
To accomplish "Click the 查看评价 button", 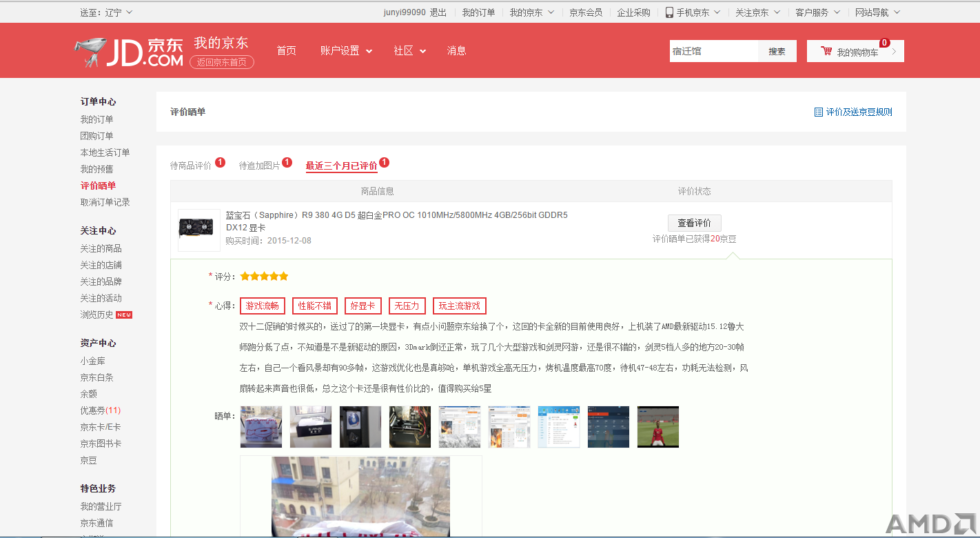I will pyautogui.click(x=695, y=223).
